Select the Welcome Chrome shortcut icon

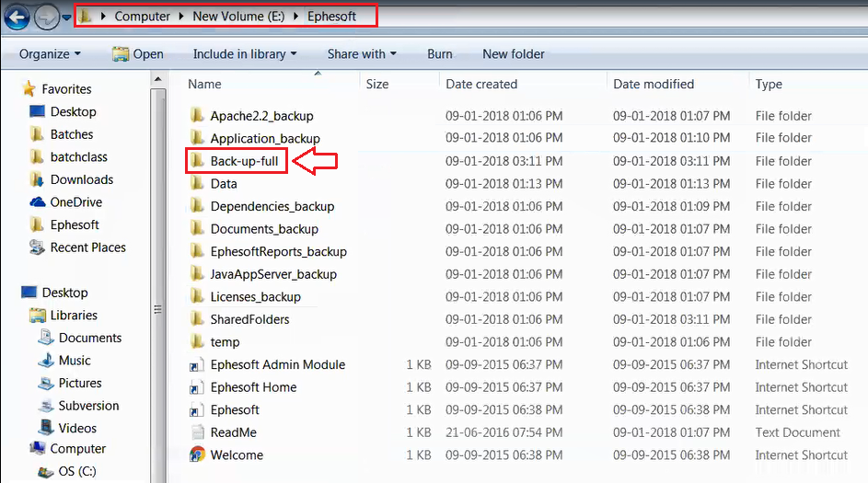click(x=197, y=454)
